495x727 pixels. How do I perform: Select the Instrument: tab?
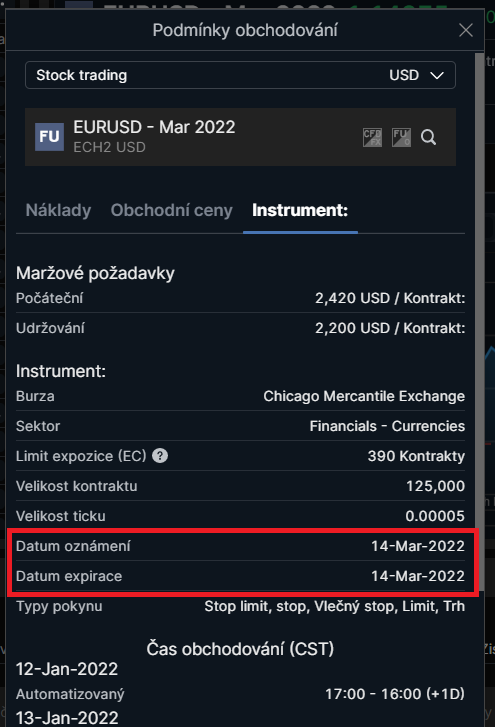click(x=300, y=210)
